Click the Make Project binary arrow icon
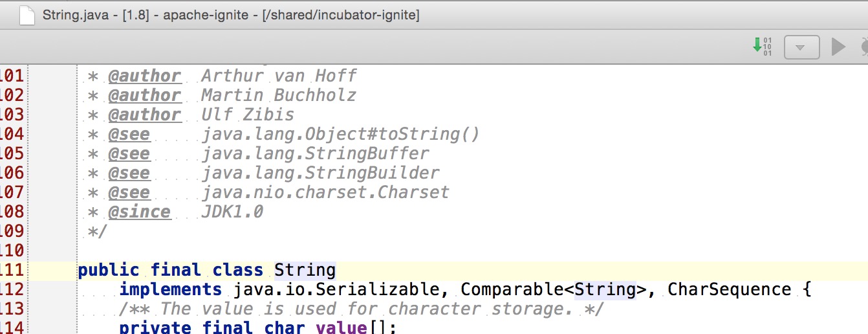868x334 pixels. coord(763,47)
